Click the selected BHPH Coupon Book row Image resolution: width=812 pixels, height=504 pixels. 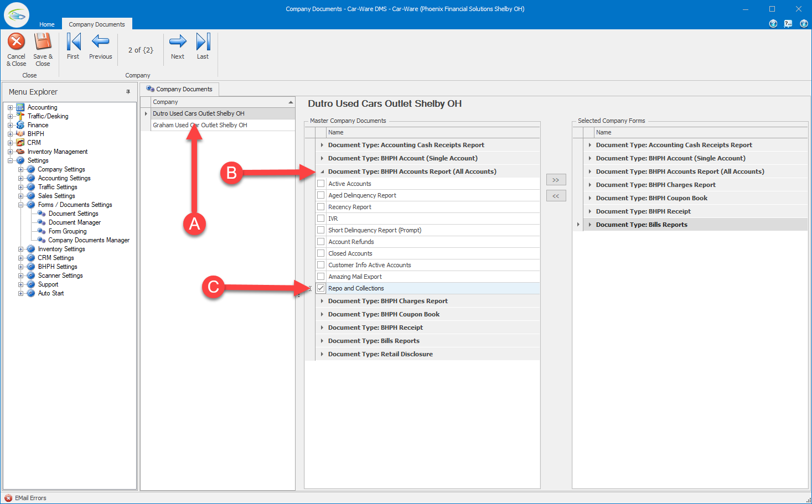click(696, 198)
